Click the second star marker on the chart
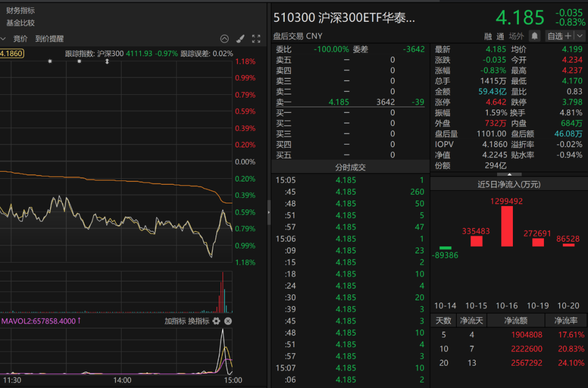The image size is (588, 388). (x=79, y=61)
